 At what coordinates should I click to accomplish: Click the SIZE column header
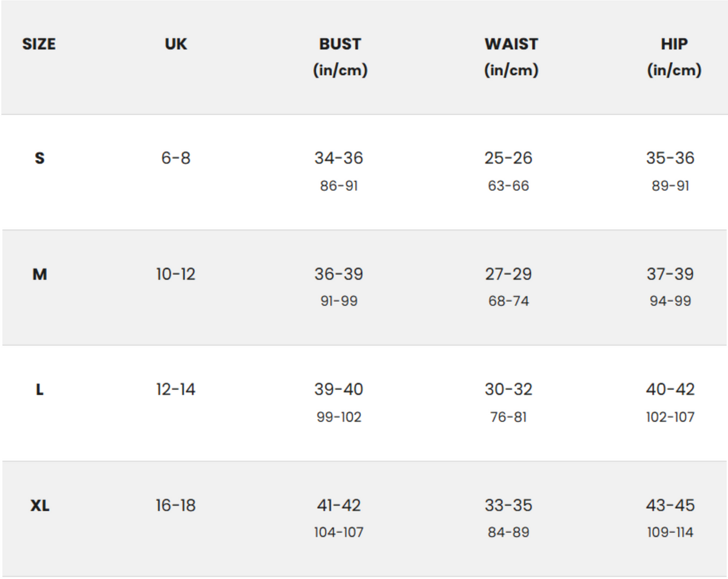[39, 44]
